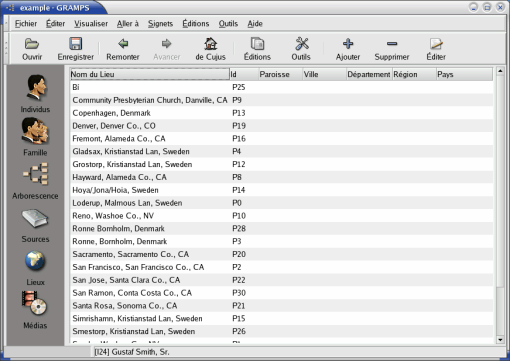510x361 pixels.
Task: Select Smestorp, Kristianstad Lan, Sweden
Action: (x=281, y=331)
